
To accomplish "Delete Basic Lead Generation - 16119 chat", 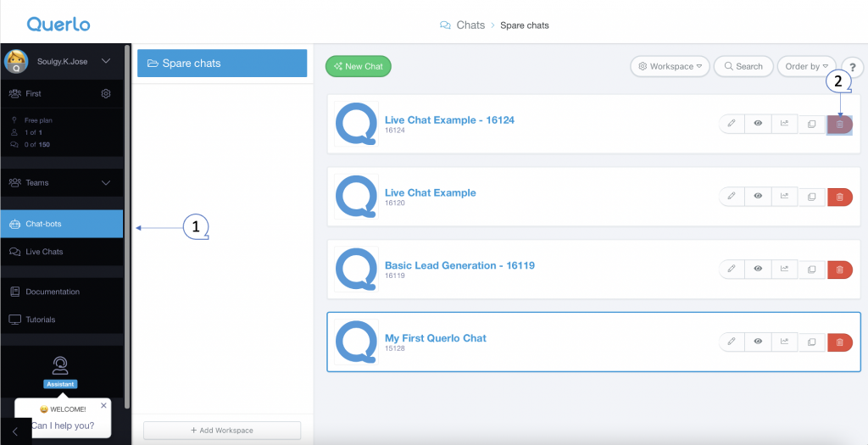I will pyautogui.click(x=840, y=270).
